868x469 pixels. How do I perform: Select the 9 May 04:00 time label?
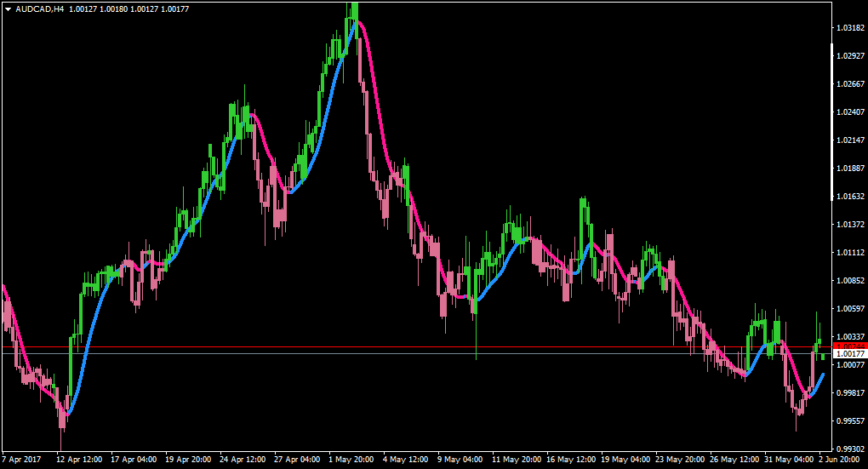[460, 460]
